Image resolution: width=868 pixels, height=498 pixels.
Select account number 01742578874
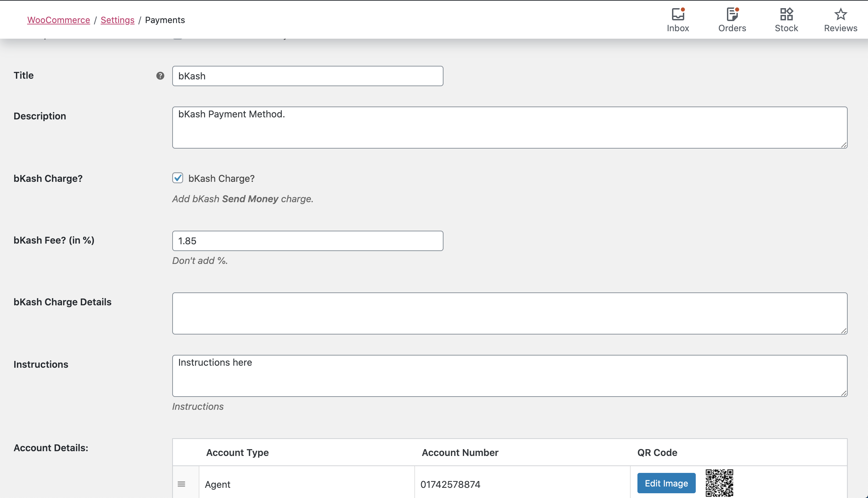click(450, 484)
